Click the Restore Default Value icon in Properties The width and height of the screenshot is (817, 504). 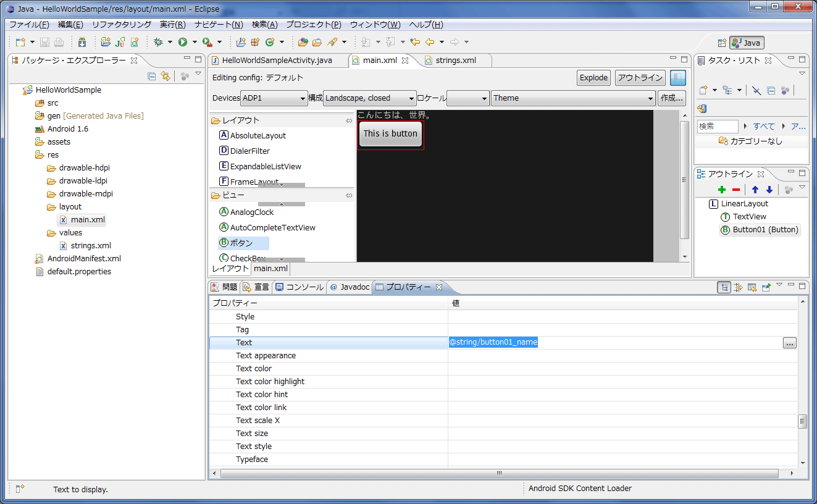tap(752, 287)
